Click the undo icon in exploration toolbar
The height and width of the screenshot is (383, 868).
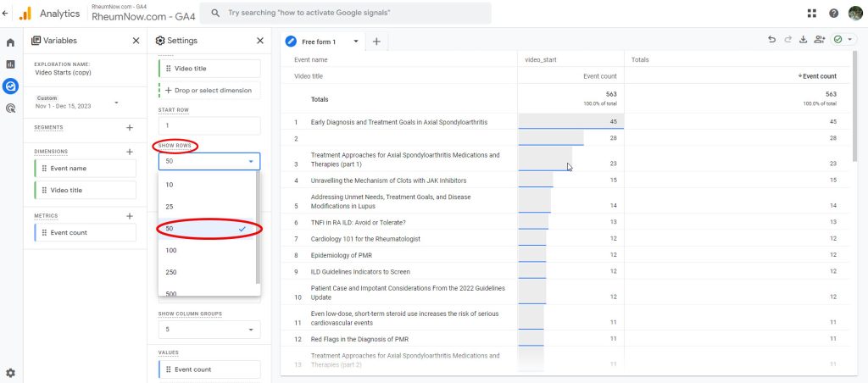[x=771, y=40]
